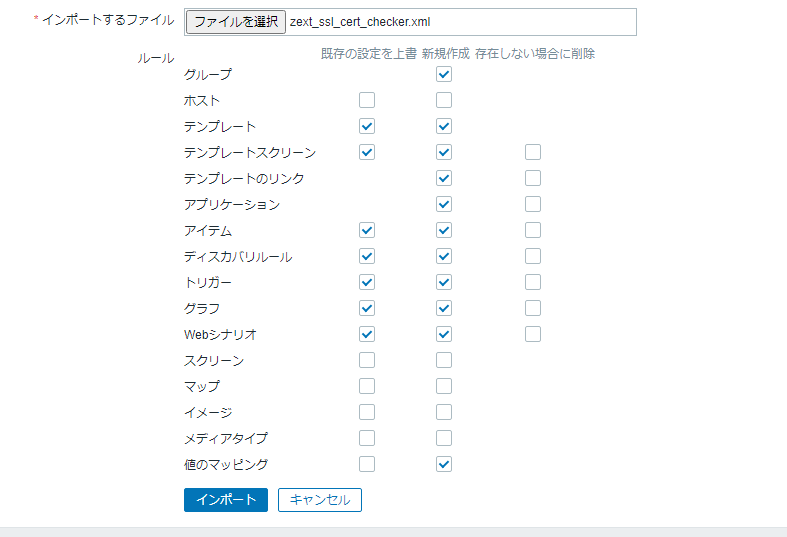
Task: Check メディアタイプ 新規作成 checkbox
Action: tap(444, 439)
